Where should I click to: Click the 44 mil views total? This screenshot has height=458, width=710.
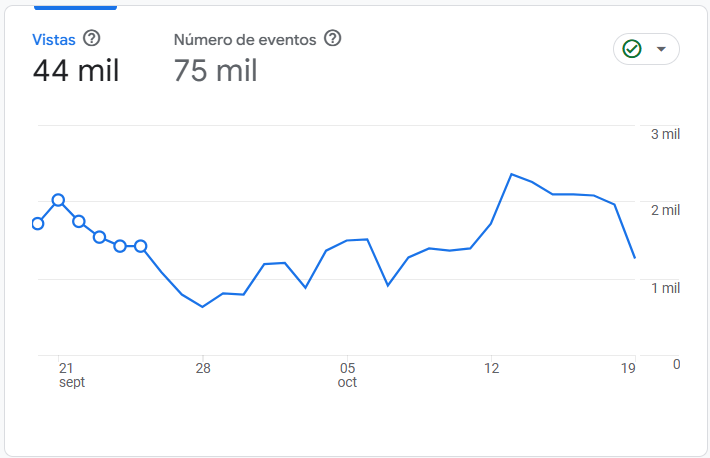tap(76, 71)
